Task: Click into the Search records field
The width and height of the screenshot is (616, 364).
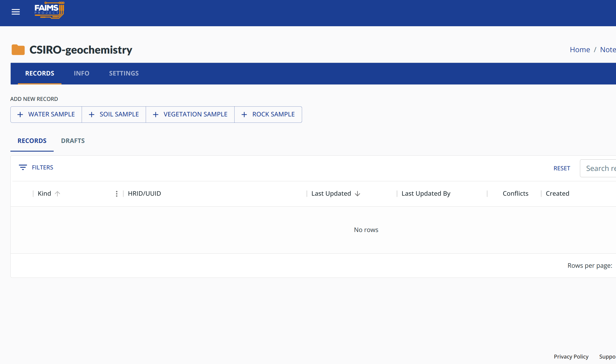Action: coord(598,168)
